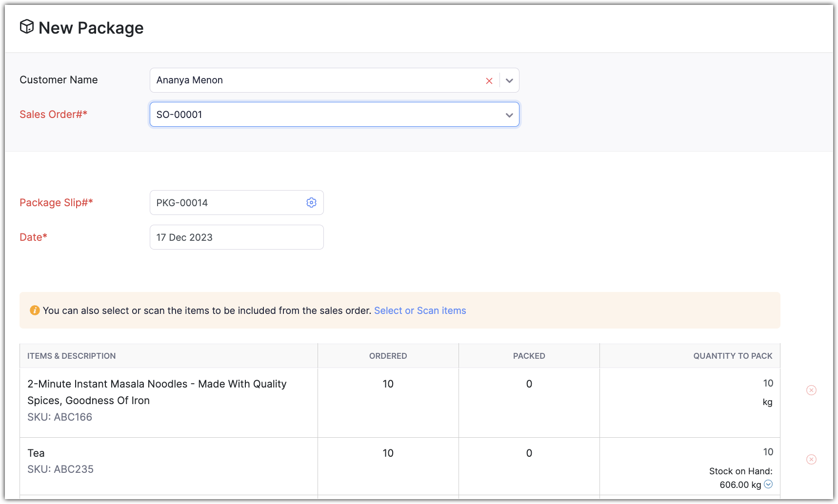Open package slip number settings gear
Image resolution: width=838 pixels, height=504 pixels.
pyautogui.click(x=311, y=203)
